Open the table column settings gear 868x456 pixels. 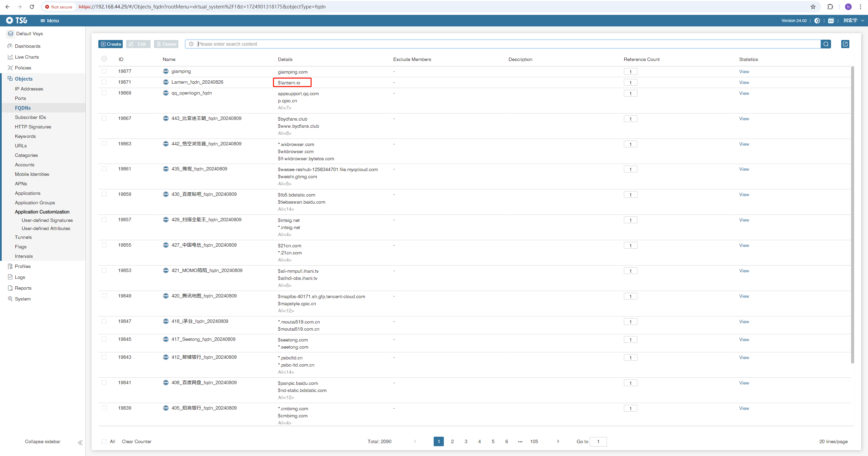104,59
